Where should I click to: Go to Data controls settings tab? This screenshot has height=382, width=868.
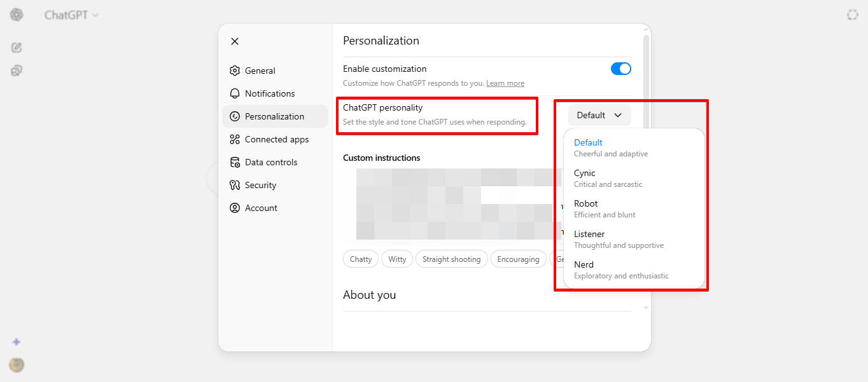[270, 162]
